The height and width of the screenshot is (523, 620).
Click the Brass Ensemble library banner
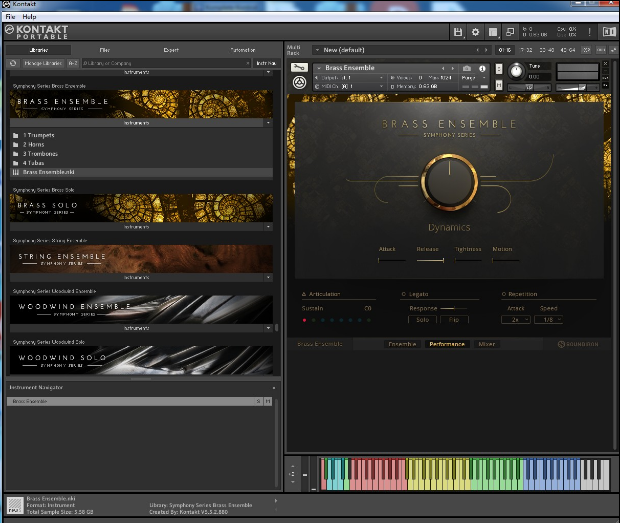tap(141, 104)
